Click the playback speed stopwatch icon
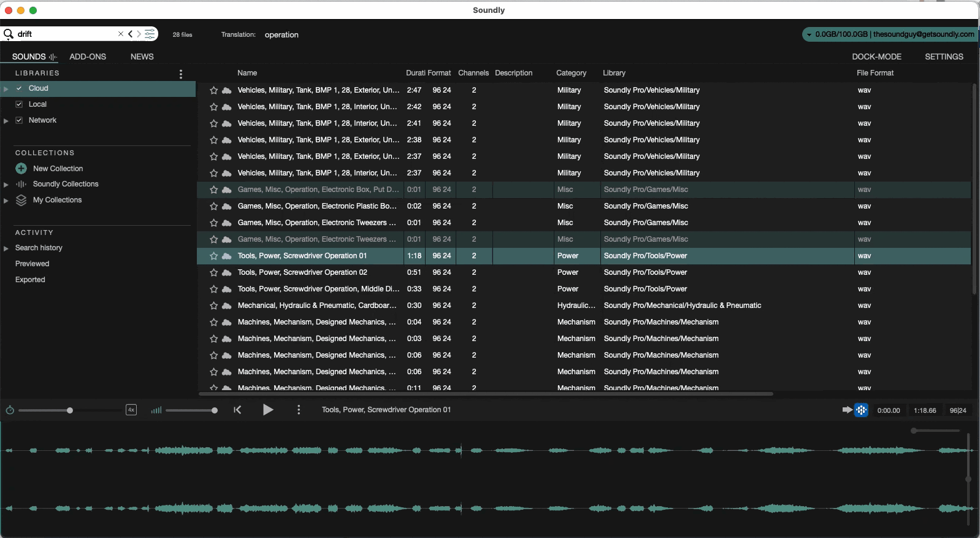The image size is (980, 538). click(10, 410)
